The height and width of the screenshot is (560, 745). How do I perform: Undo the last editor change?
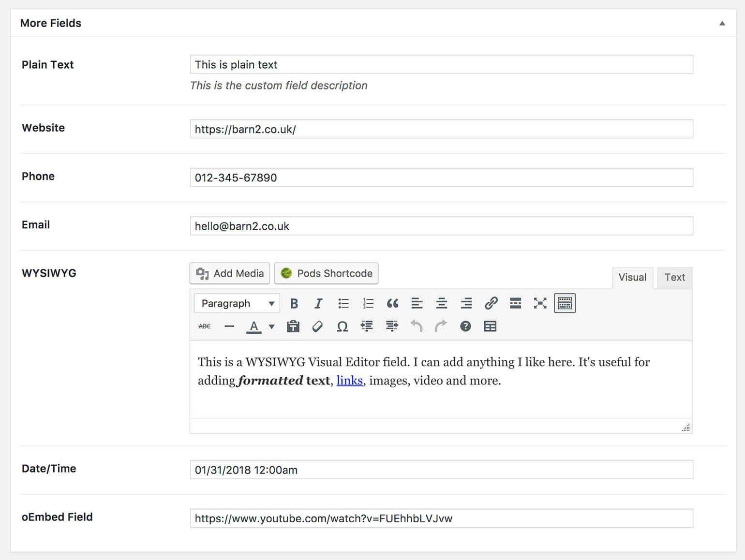click(x=416, y=326)
